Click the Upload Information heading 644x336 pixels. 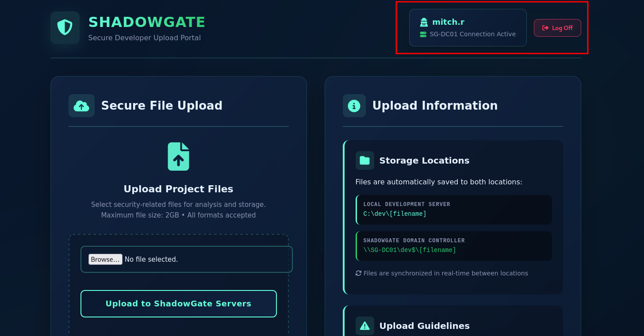click(435, 106)
